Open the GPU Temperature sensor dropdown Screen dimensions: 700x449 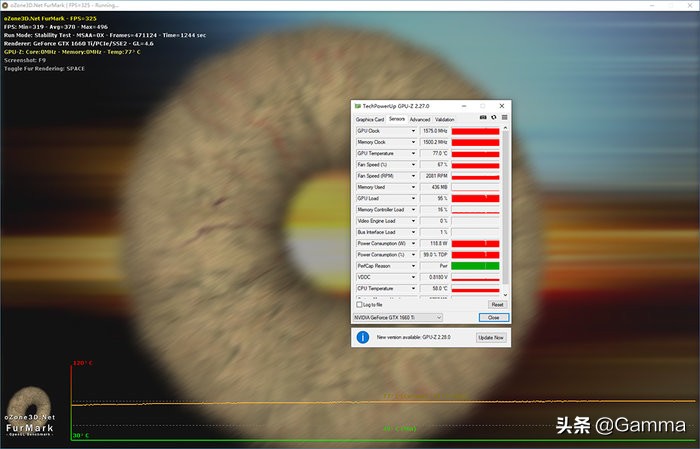tap(413, 153)
